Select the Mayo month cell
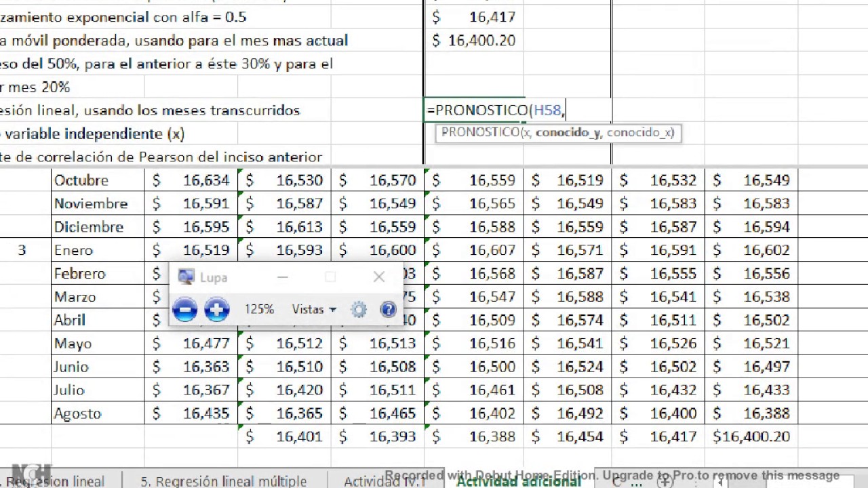 98,344
